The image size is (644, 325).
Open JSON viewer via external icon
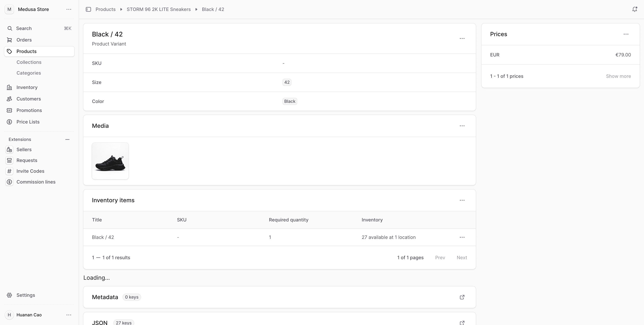(462, 322)
